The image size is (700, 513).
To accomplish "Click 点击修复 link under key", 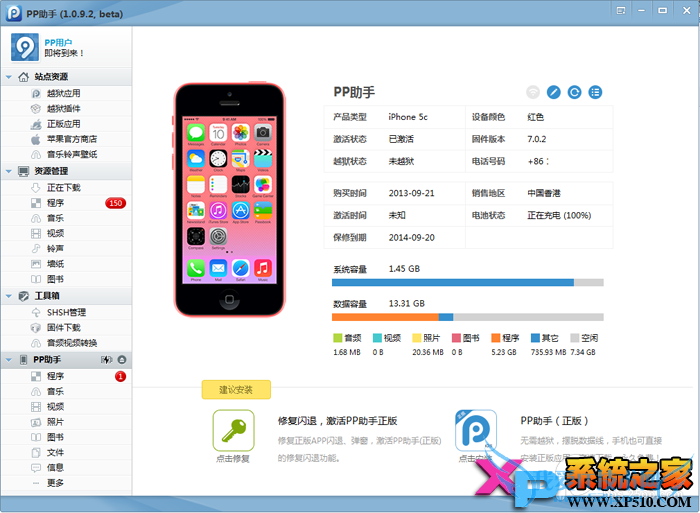I will pyautogui.click(x=233, y=459).
